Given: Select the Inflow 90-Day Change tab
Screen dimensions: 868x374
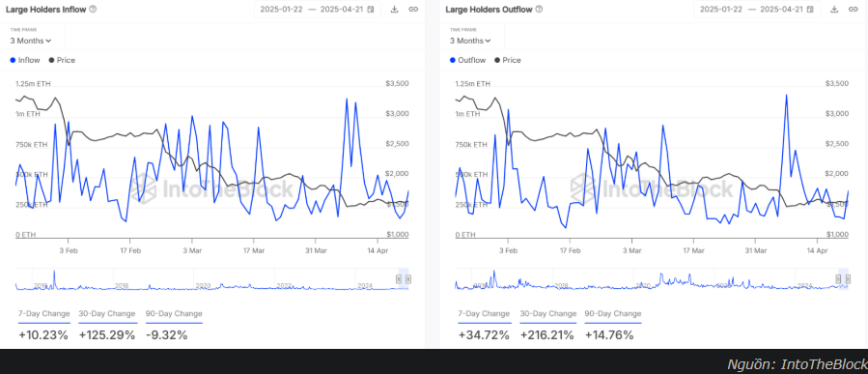Looking at the screenshot, I should [x=174, y=314].
